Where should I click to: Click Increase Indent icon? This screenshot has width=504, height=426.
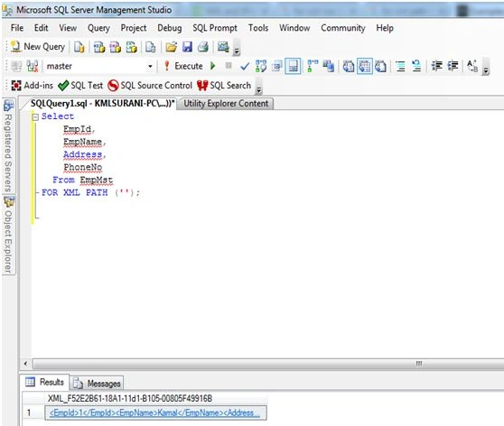tap(453, 66)
